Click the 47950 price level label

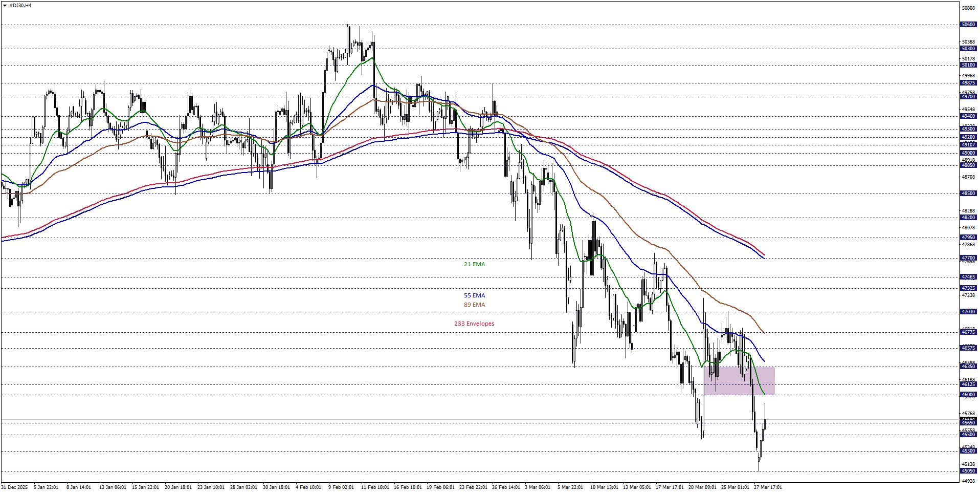point(968,238)
